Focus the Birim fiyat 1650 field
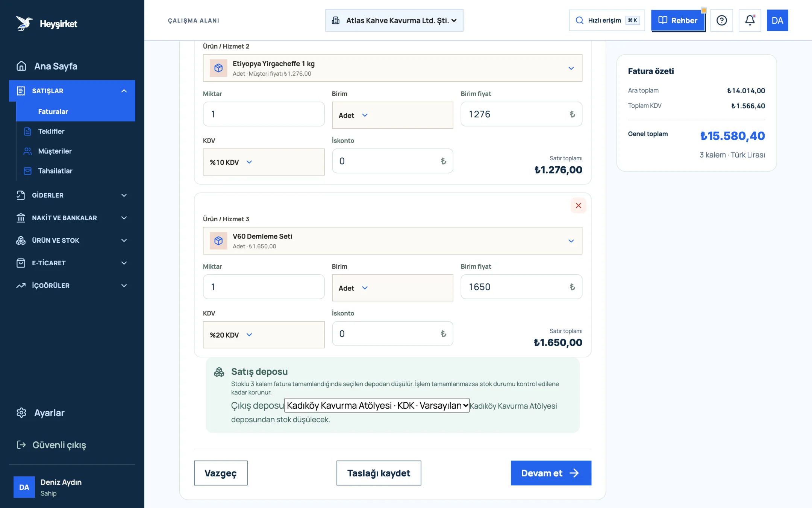This screenshot has width=812, height=508. coord(521,287)
